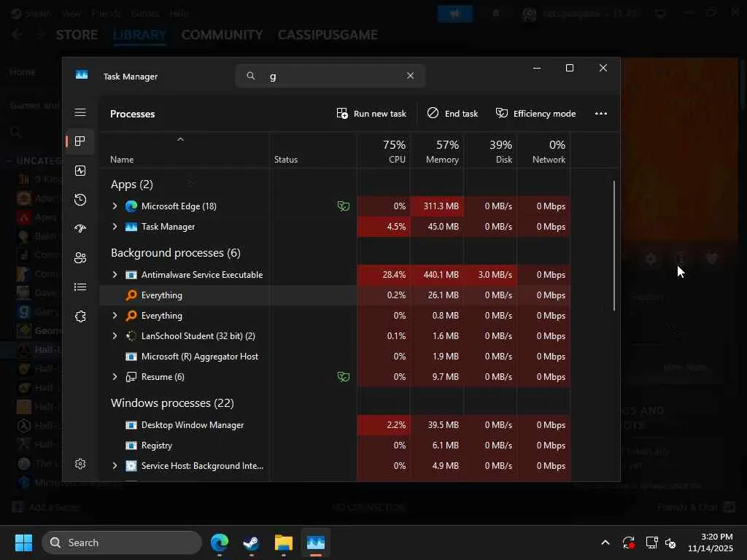Open Services page puzzle icon in sidebar
747x560 pixels.
pyautogui.click(x=80, y=316)
